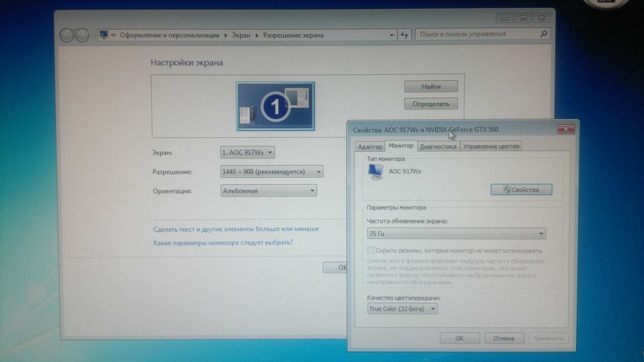The image size is (644, 362).
Task: Open the address bar history dropdown arrow
Action: (392, 35)
